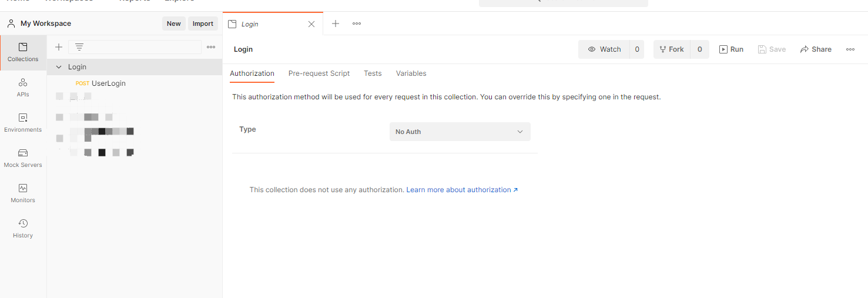Open the No Auth type dropdown

460,132
